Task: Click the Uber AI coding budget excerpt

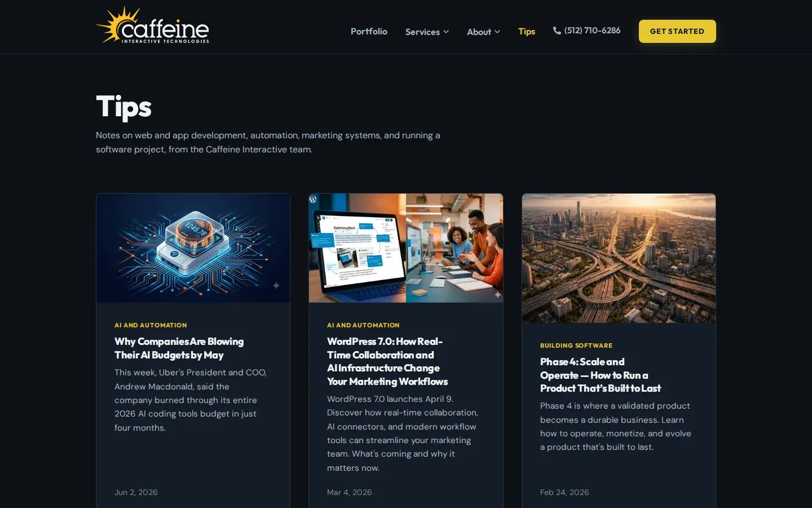Action: [191, 400]
